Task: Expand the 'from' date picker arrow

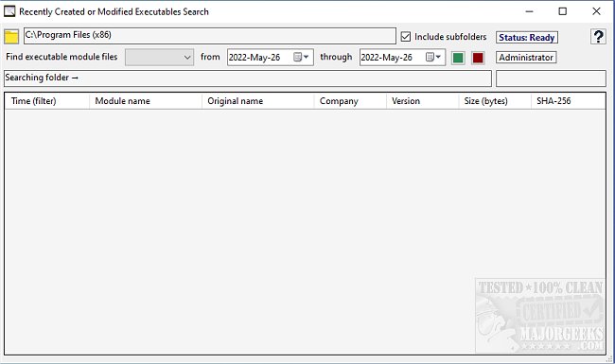Action: coord(307,58)
